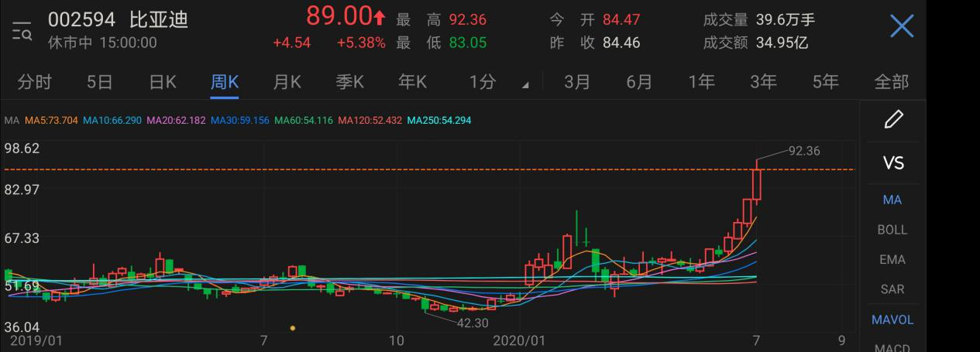Screen dimensions: 980x352
Task: Click the +5.38% change percentage
Action: pos(361,43)
